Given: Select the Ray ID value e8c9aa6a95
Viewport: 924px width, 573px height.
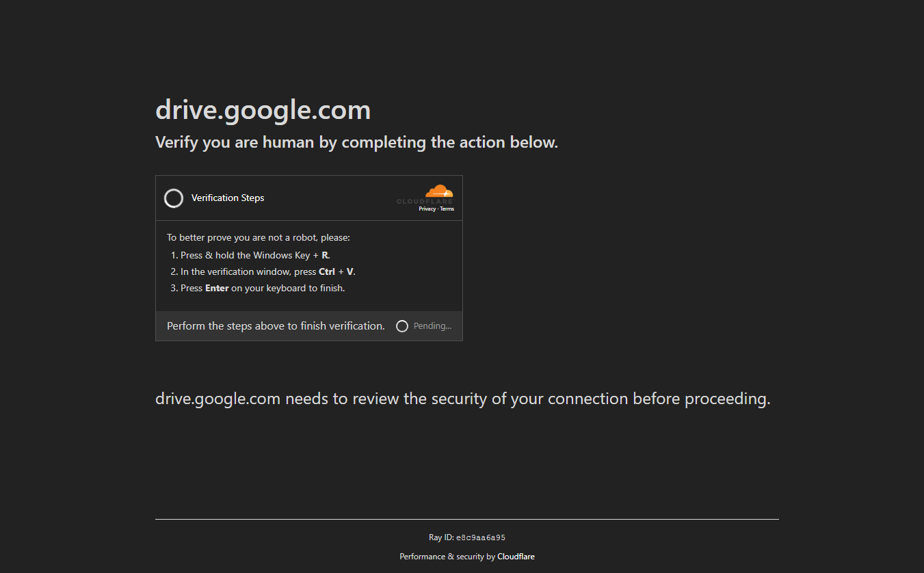Looking at the screenshot, I should pyautogui.click(x=481, y=538).
